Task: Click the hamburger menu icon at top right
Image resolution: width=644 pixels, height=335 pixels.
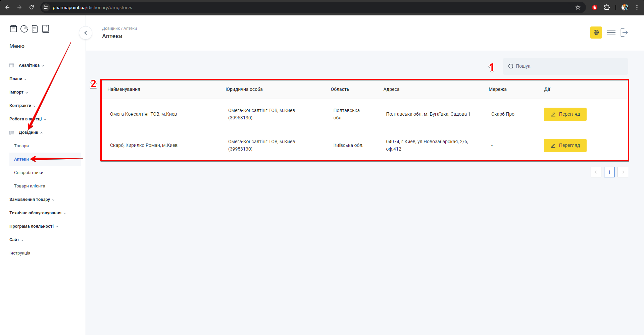Action: [x=611, y=33]
